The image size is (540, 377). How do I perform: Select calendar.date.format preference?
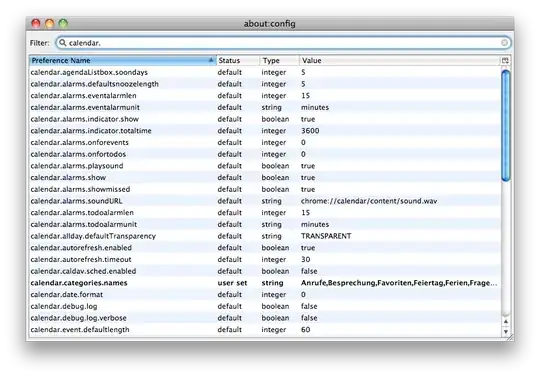(x=265, y=295)
